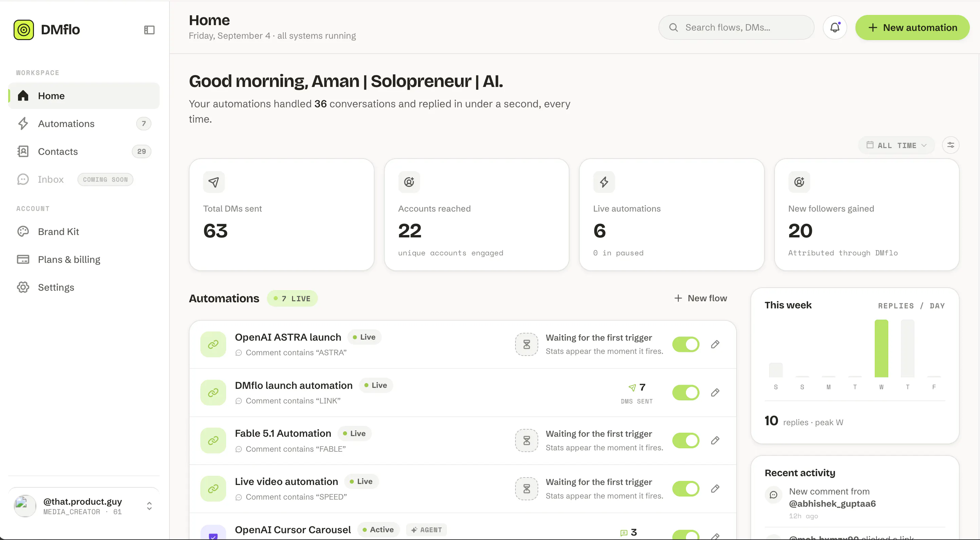Click the search magnifier icon
Image resolution: width=980 pixels, height=540 pixels.
click(673, 28)
